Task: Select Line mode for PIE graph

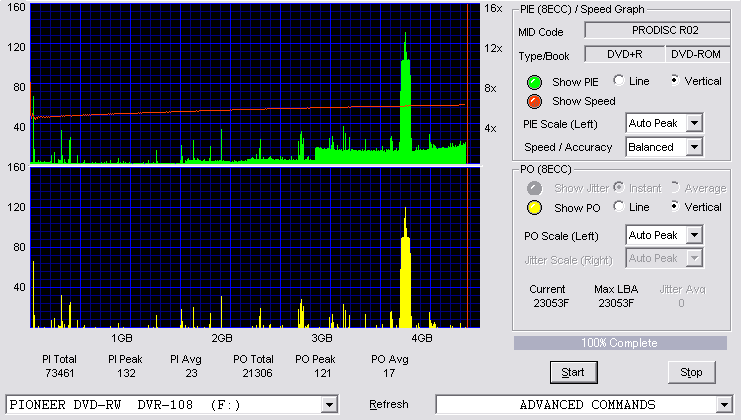Action: click(618, 80)
